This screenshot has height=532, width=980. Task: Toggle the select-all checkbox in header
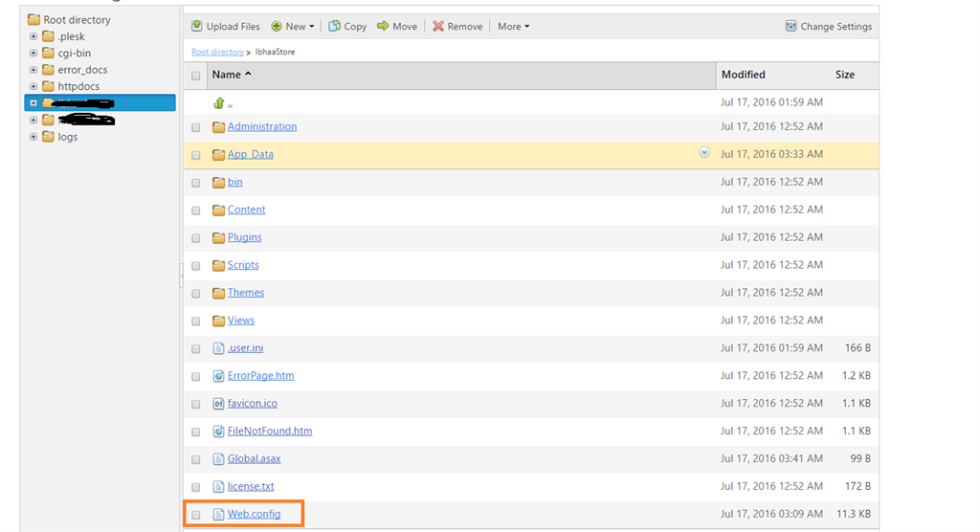[195, 76]
